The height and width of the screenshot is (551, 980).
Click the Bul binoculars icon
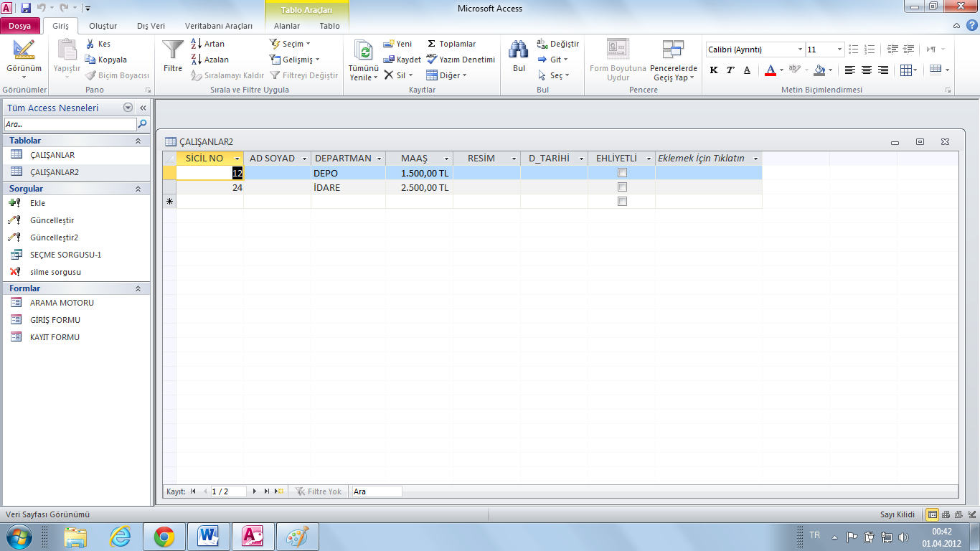[519, 49]
